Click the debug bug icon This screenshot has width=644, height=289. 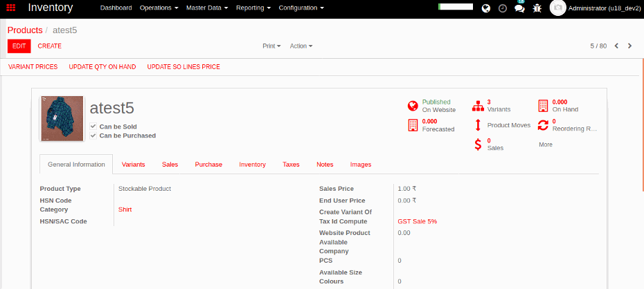pos(537,8)
